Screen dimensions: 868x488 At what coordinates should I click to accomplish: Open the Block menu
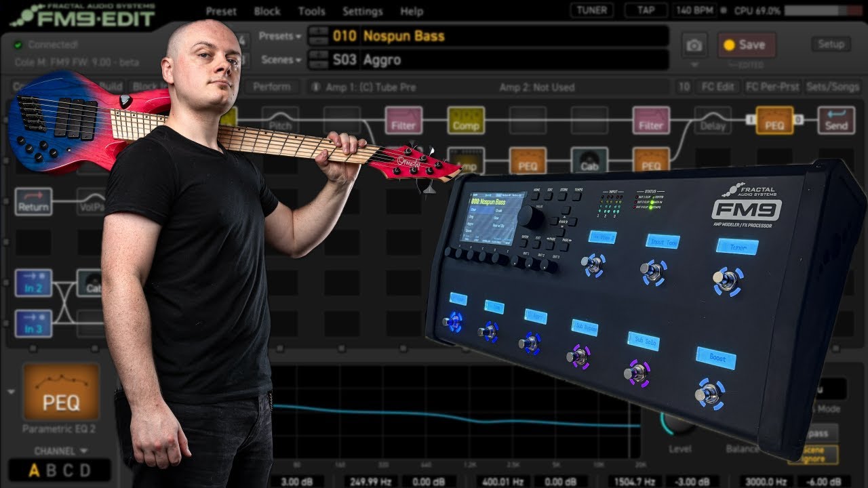click(x=267, y=12)
